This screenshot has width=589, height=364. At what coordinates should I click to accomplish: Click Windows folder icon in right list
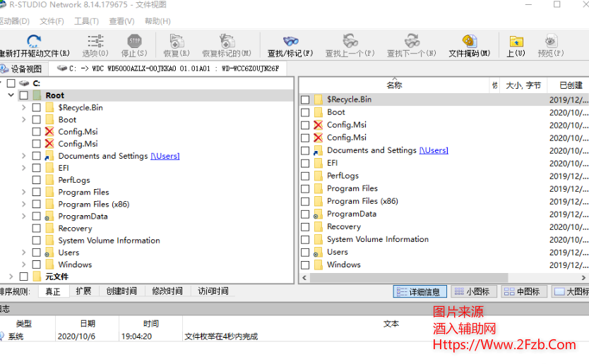click(319, 265)
